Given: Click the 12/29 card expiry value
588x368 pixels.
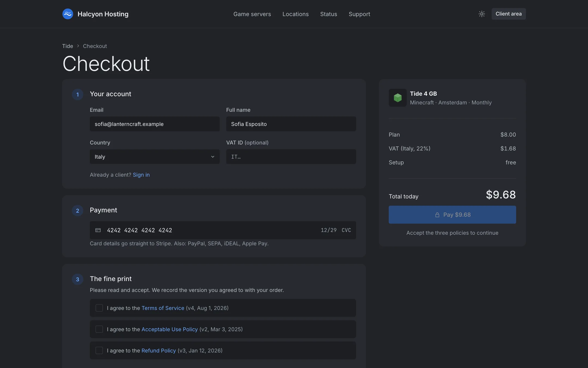Looking at the screenshot, I should point(329,230).
